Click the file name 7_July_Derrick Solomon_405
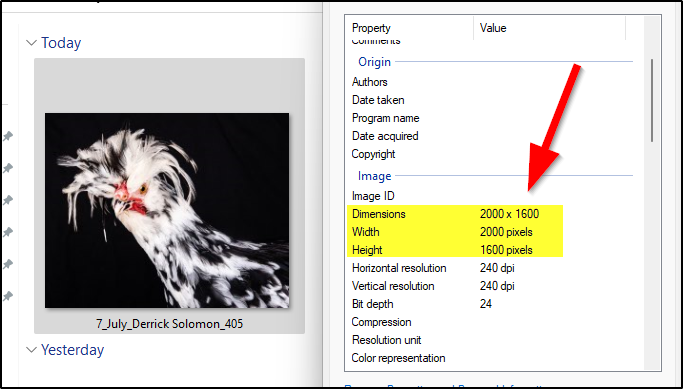This screenshot has width=683, height=389. (169, 324)
